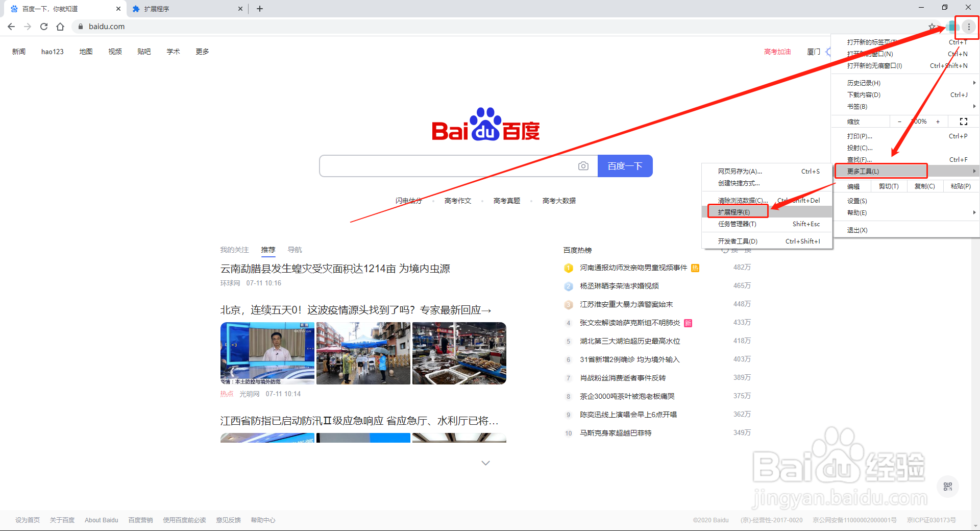Expand 帮助(E) submenu
Viewport: 980px width, 531px height.
[906, 212]
